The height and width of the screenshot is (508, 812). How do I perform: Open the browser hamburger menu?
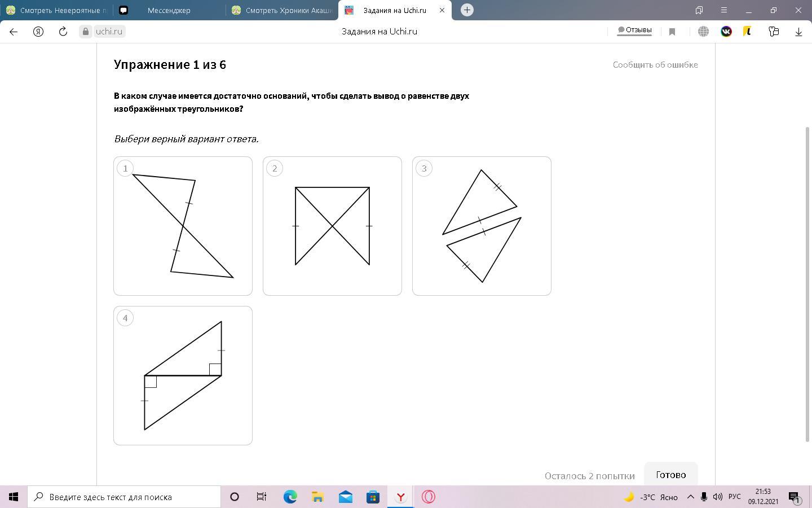pos(723,10)
